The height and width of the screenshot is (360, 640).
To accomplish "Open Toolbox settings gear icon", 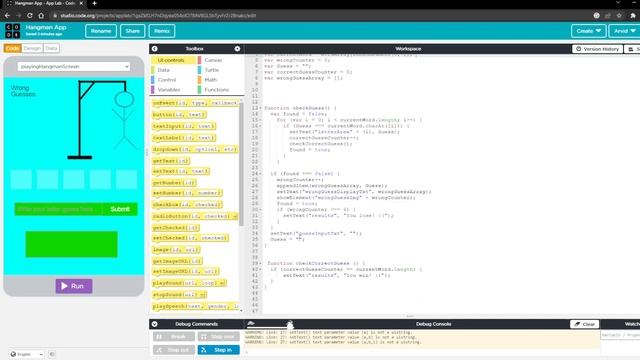I will 237,49.
